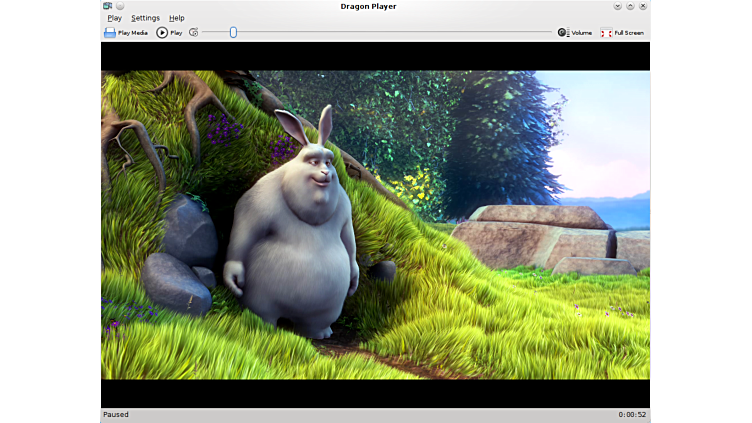Click the round button beside the app icon

(x=120, y=6)
